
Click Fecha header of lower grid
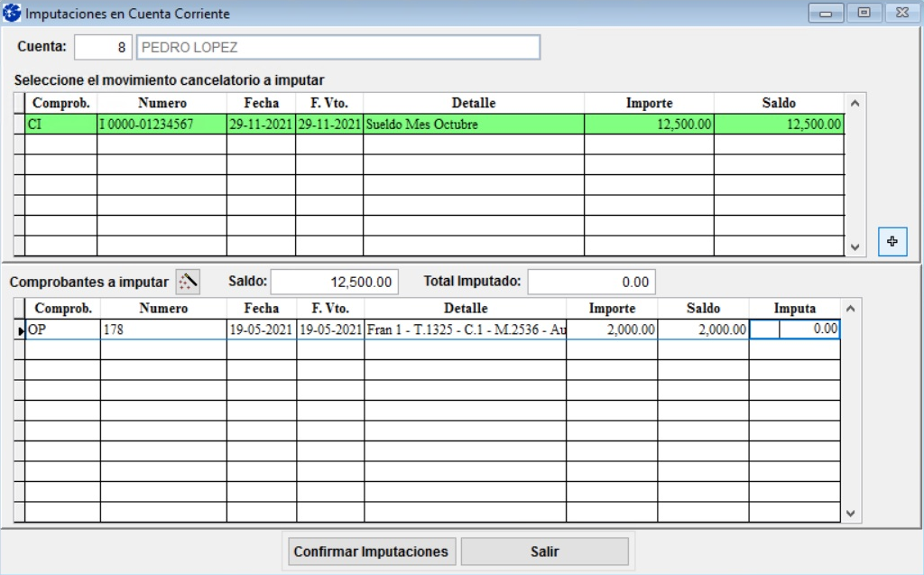click(x=262, y=309)
